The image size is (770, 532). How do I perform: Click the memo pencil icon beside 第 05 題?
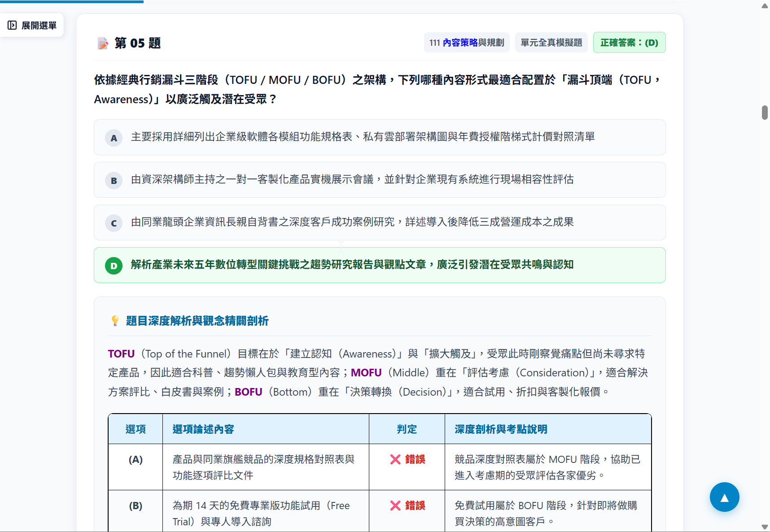click(x=103, y=43)
